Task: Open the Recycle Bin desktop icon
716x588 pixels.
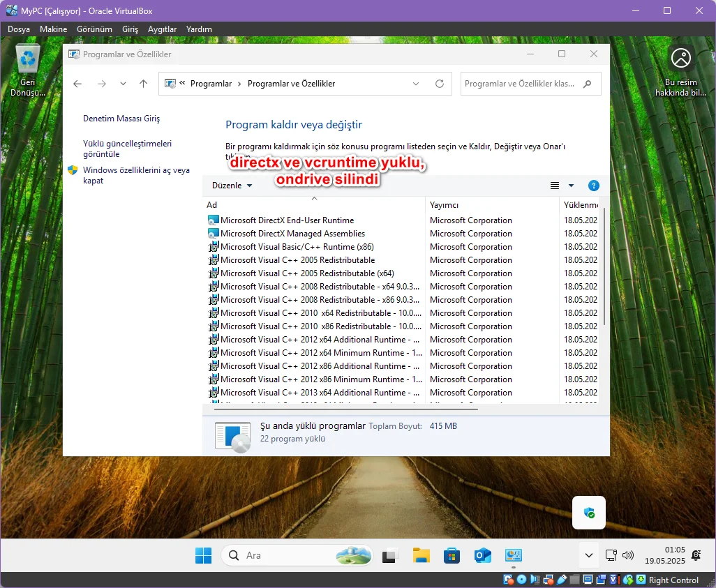Action: tap(28, 70)
